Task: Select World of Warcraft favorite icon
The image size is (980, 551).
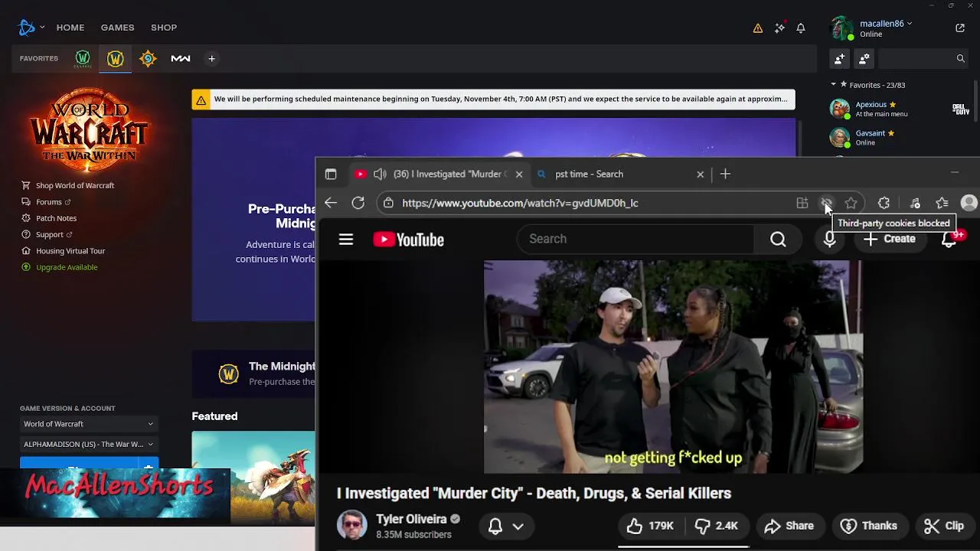Action: (x=115, y=58)
